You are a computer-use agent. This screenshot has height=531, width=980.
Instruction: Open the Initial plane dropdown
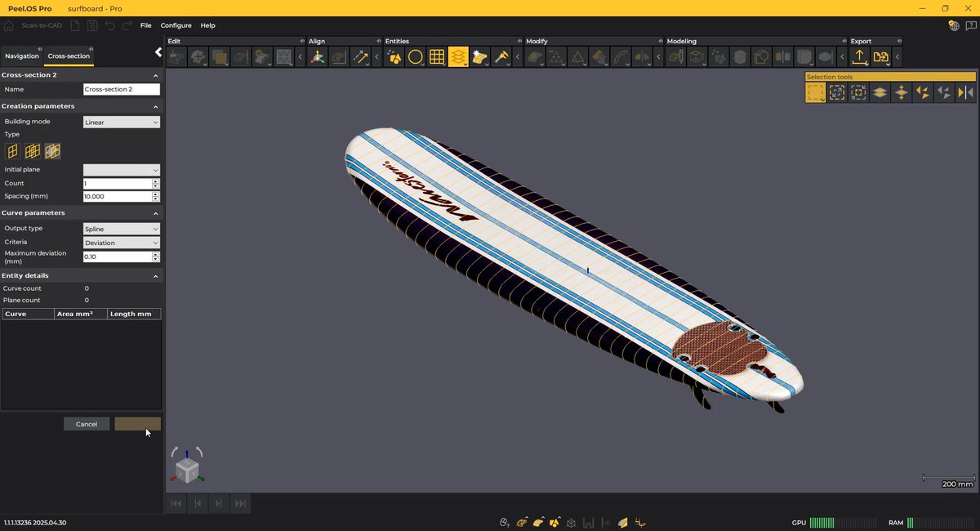pyautogui.click(x=121, y=169)
